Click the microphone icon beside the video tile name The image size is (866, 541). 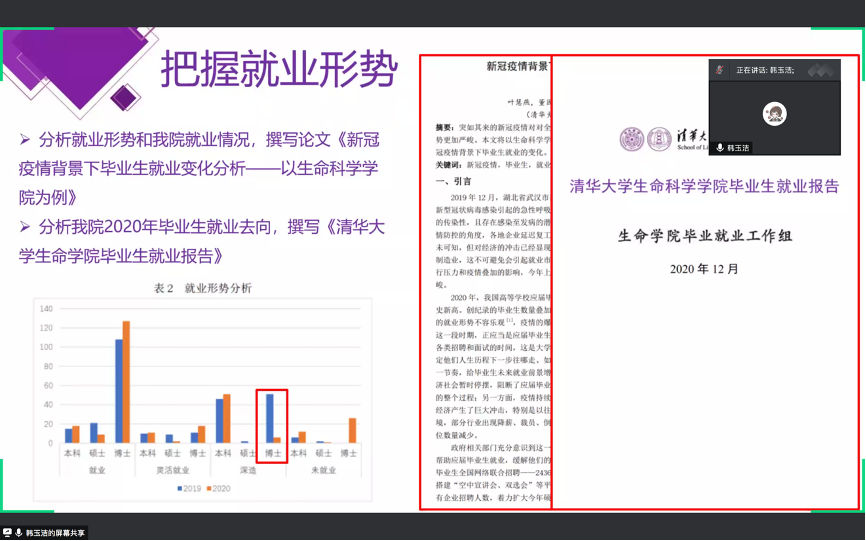[719, 147]
